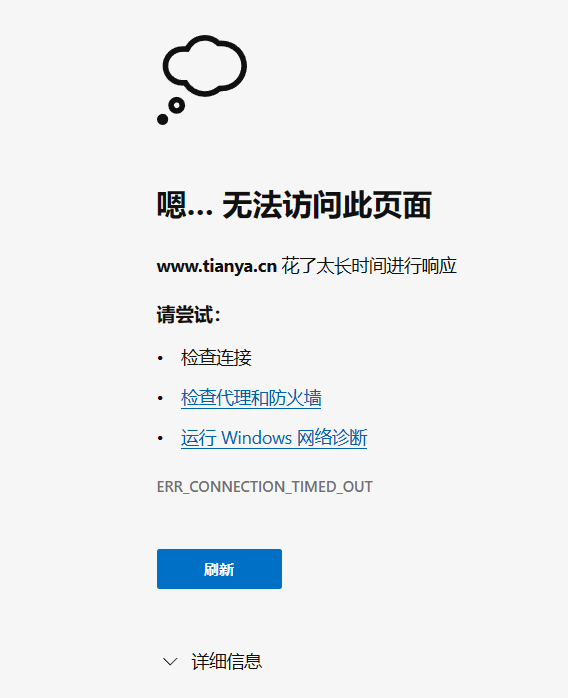Click the solid black dot below the cloud
Image resolution: width=568 pixels, height=698 pixels.
pos(162,119)
